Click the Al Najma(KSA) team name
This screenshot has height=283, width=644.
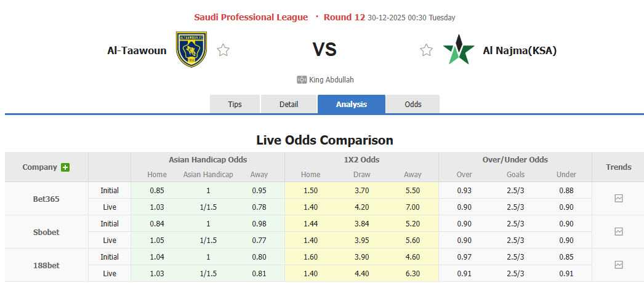pyautogui.click(x=520, y=50)
